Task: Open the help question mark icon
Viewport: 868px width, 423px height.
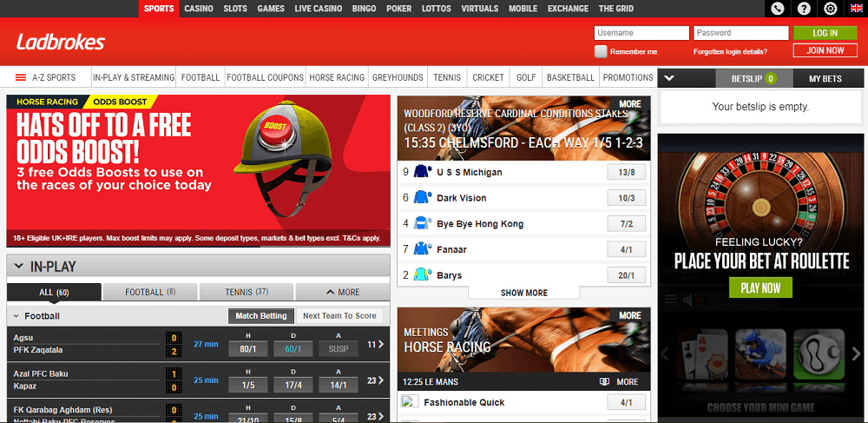Action: [x=804, y=9]
